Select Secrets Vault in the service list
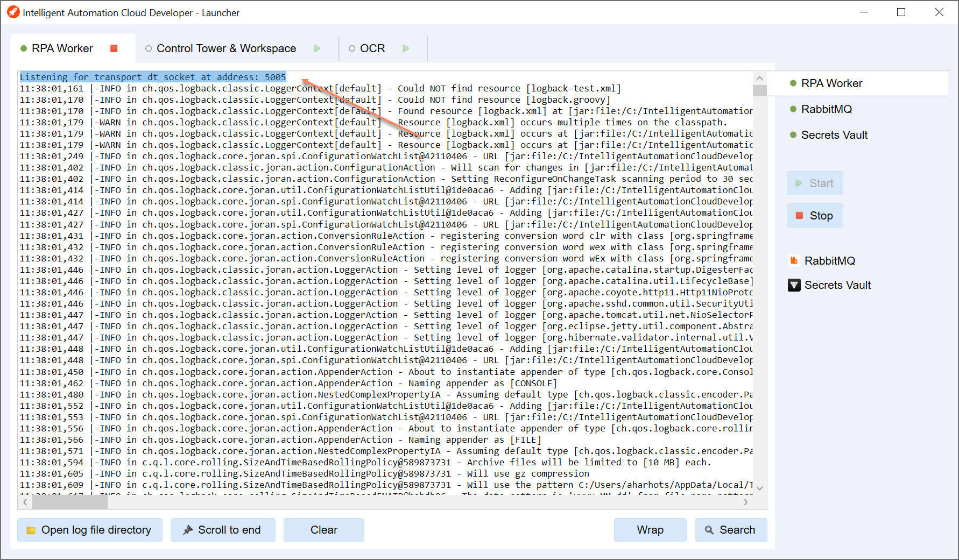Screen dimensions: 959x560 click(x=857, y=135)
